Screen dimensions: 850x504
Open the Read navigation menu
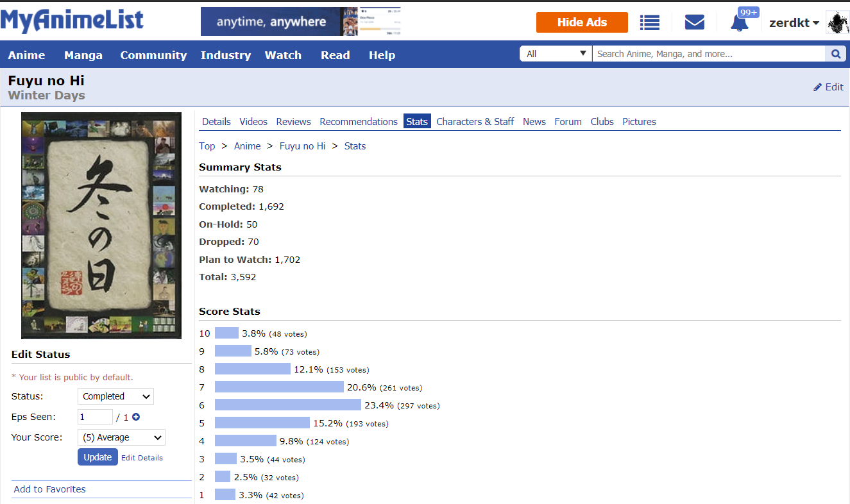point(336,55)
